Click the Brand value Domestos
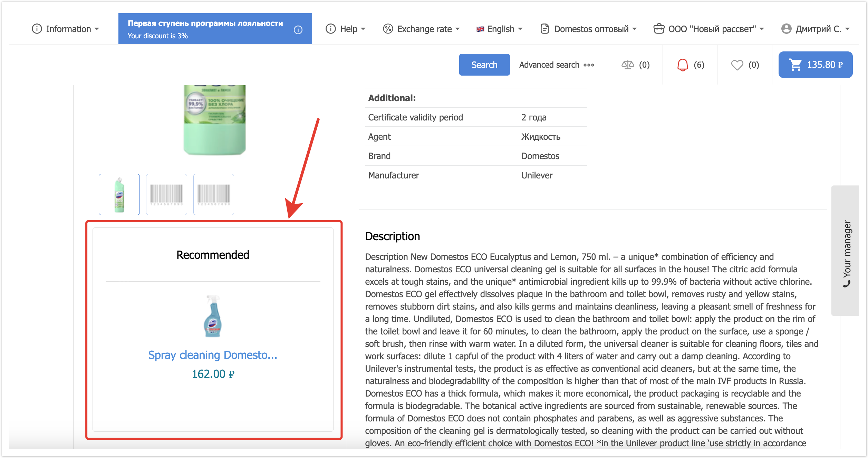The image size is (868, 458). [540, 156]
